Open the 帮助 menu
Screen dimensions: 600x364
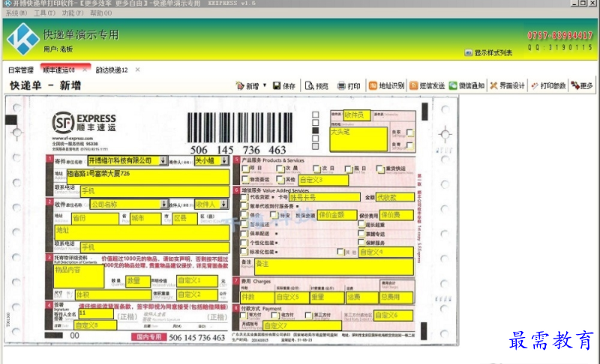click(x=101, y=13)
